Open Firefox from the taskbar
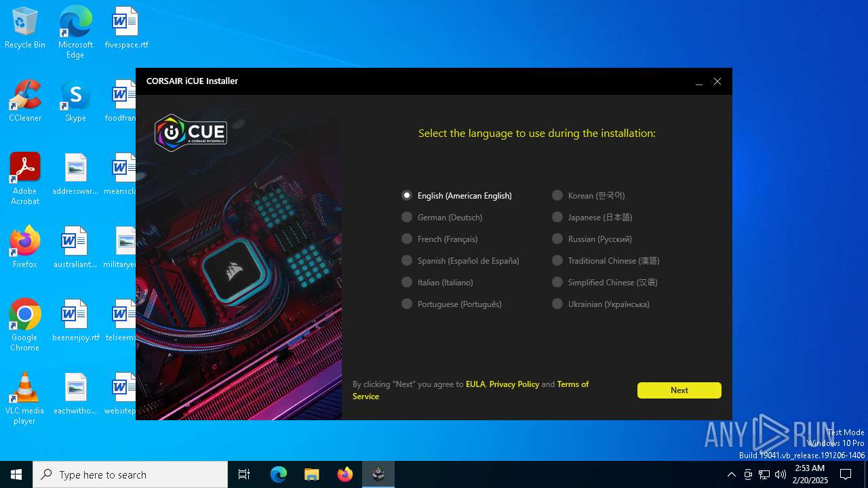 (x=344, y=474)
